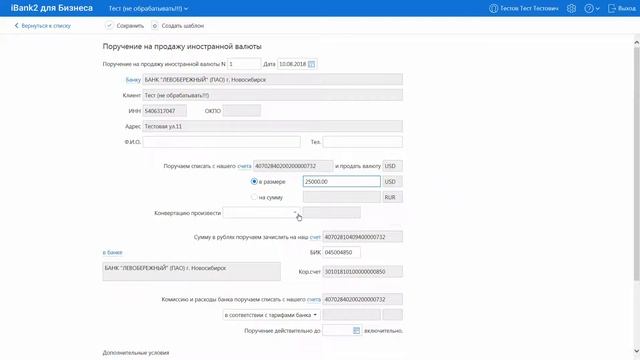Click the scrollbar down arrow
Screen dimensions: 640x360
(636, 351)
